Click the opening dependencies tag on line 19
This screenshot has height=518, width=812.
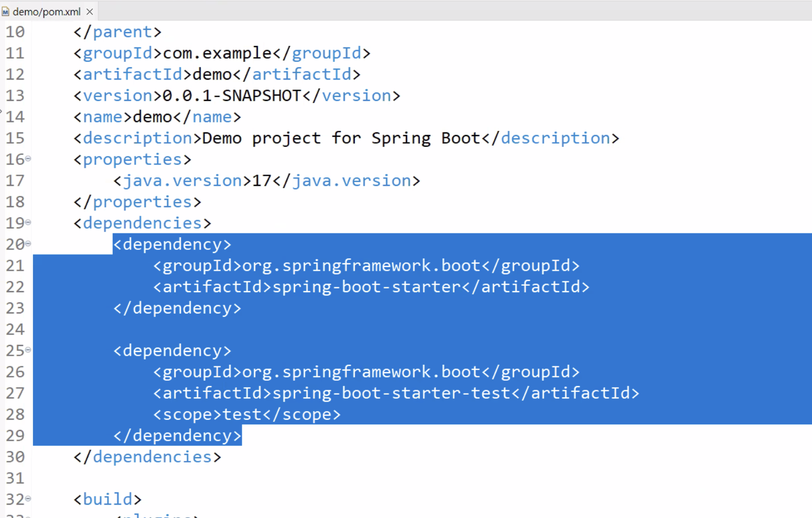pos(142,223)
